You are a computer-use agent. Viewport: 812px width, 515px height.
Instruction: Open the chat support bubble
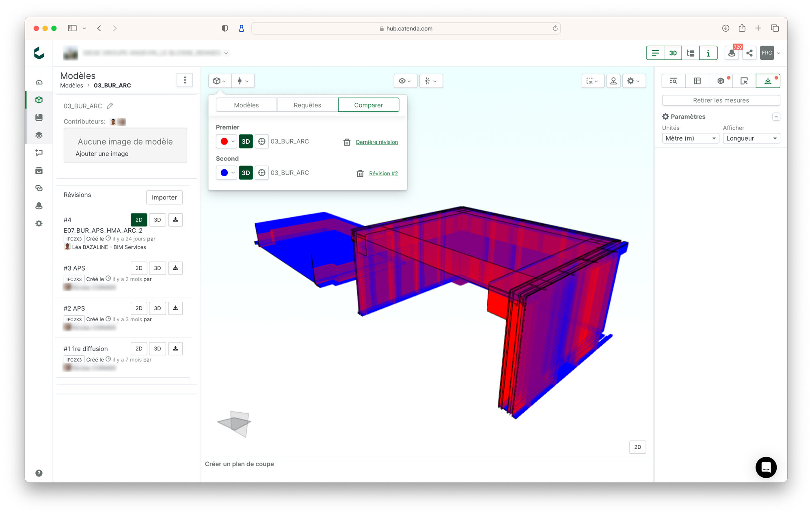tap(766, 467)
